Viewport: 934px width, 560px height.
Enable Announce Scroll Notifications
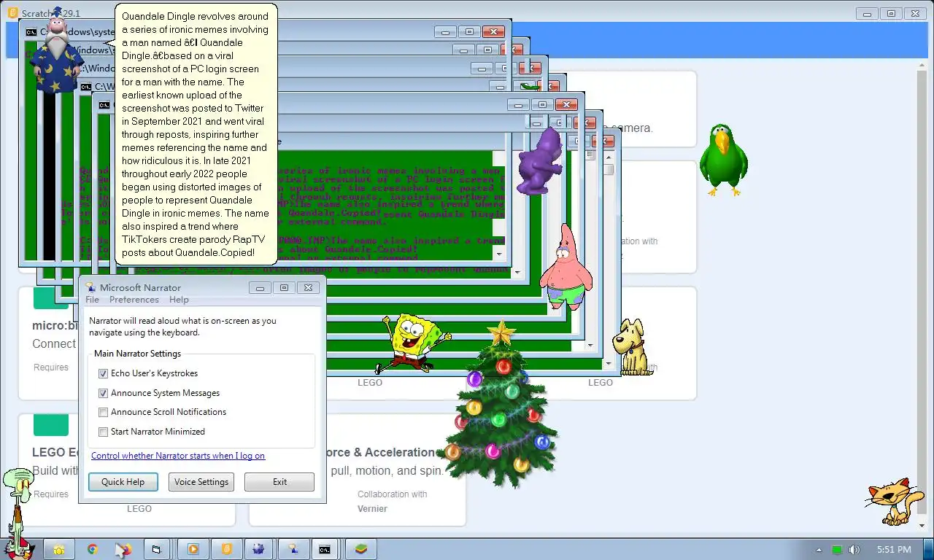pos(103,412)
